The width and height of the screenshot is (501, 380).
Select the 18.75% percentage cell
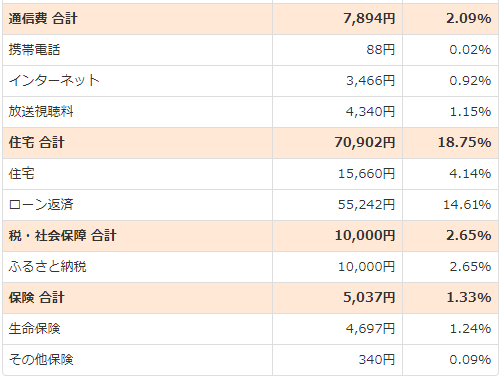pos(450,143)
